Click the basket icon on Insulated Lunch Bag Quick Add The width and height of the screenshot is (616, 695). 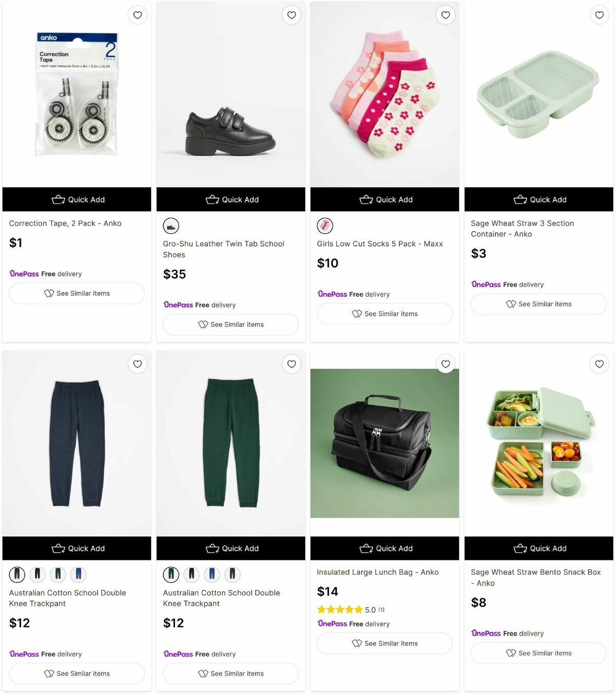point(367,548)
